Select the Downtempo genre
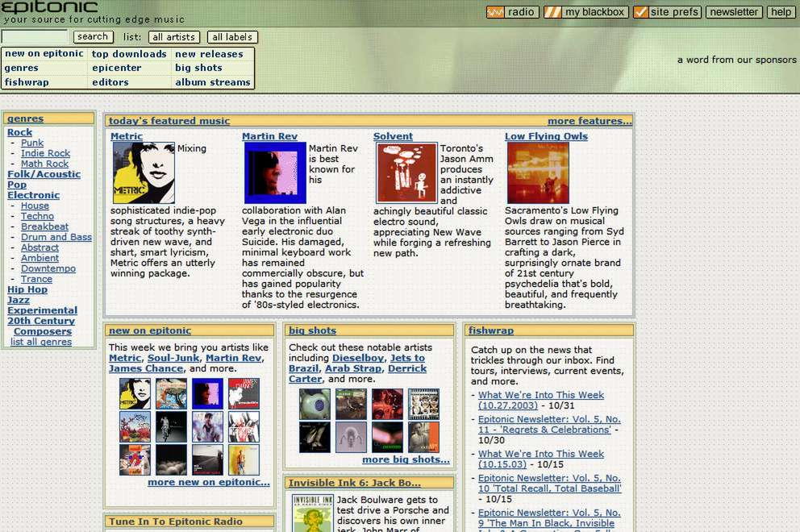 point(48,268)
